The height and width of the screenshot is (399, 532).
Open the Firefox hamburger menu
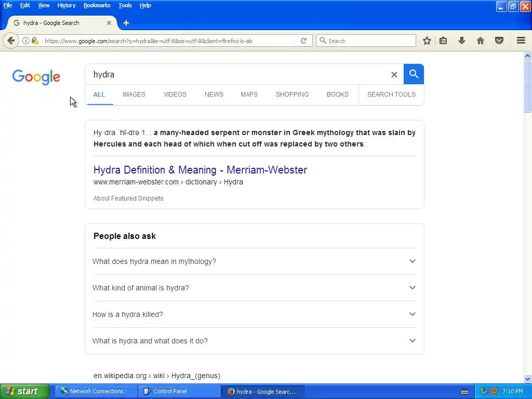click(521, 41)
